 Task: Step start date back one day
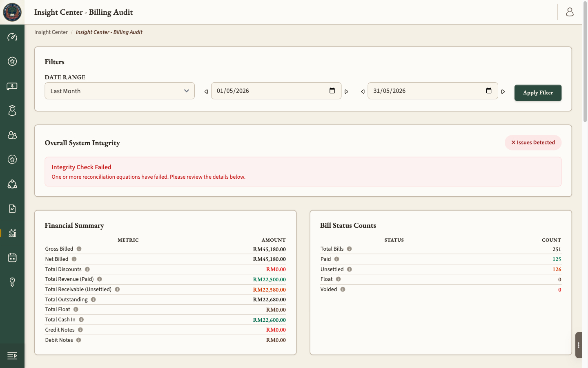point(206,92)
